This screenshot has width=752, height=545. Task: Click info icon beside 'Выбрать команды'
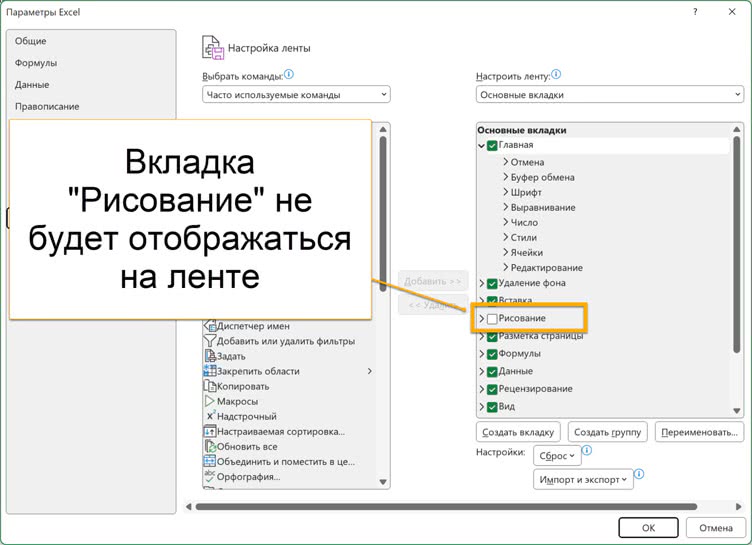coord(289,74)
